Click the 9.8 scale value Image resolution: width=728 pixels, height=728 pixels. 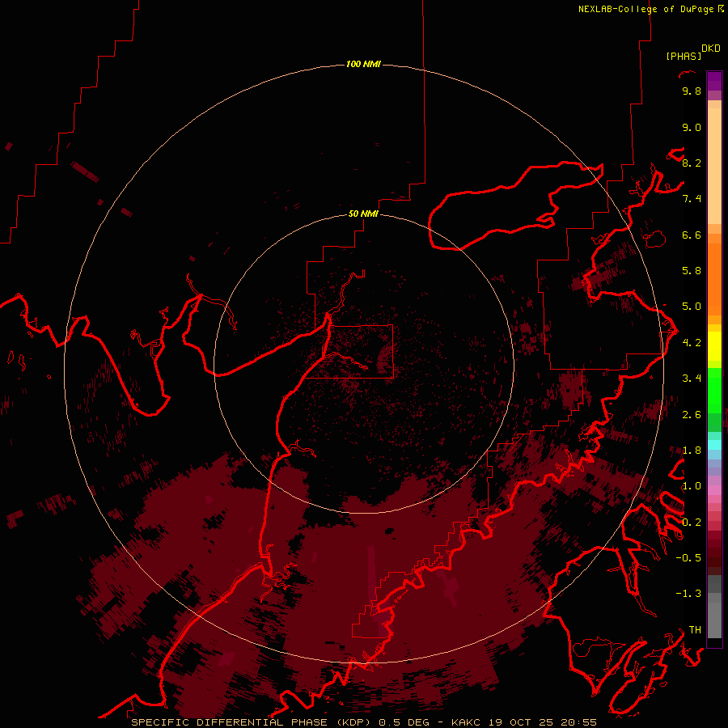(692, 91)
